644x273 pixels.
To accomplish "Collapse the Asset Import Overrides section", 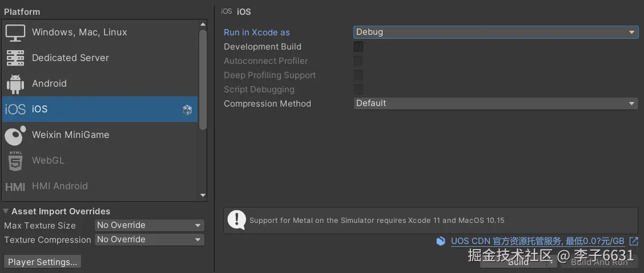I will tap(6, 211).
